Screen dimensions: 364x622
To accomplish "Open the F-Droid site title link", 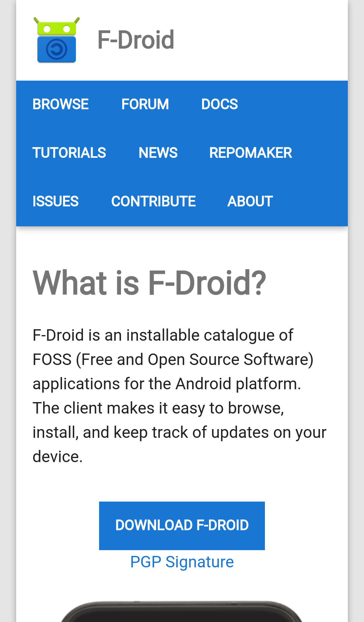I will click(x=135, y=40).
